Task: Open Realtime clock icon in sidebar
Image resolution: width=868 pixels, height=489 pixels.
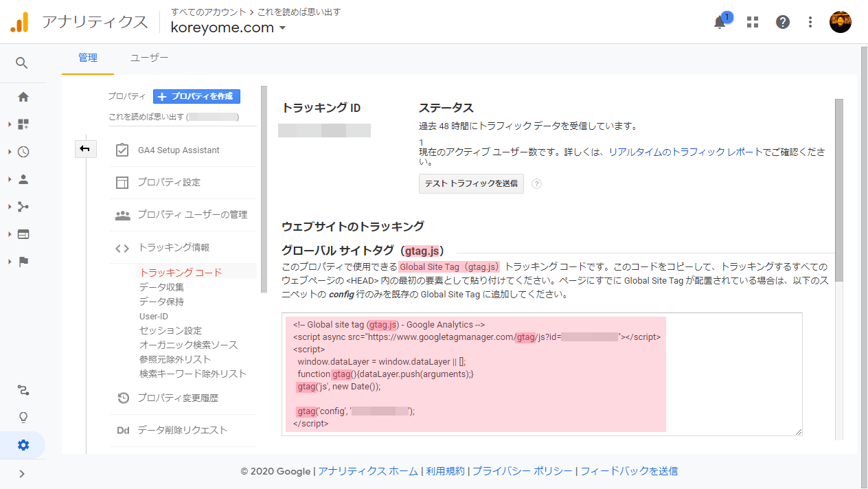Action: point(23,152)
